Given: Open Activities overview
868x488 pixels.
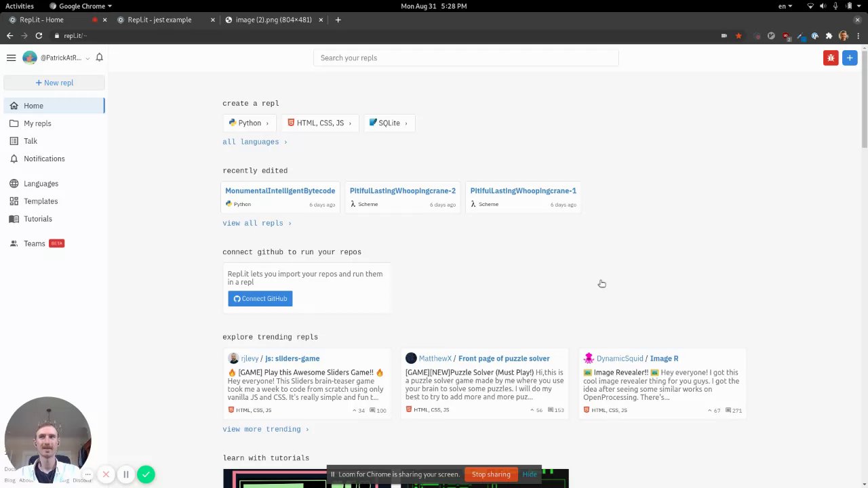Looking at the screenshot, I should coord(20,6).
